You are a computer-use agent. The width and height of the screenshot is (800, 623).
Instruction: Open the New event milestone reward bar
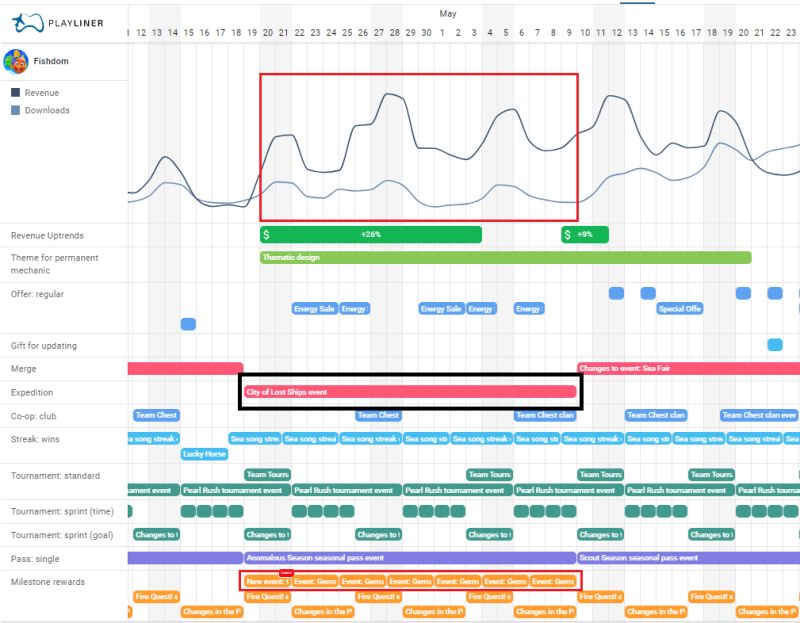coord(267,581)
